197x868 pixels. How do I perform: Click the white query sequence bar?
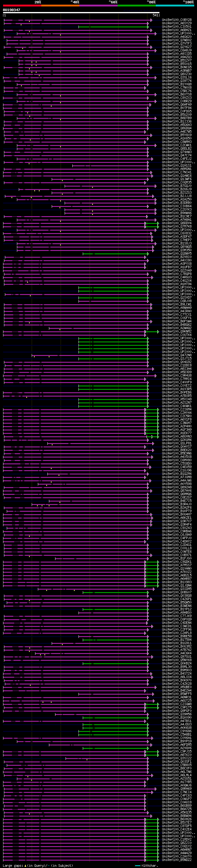[81, 12]
